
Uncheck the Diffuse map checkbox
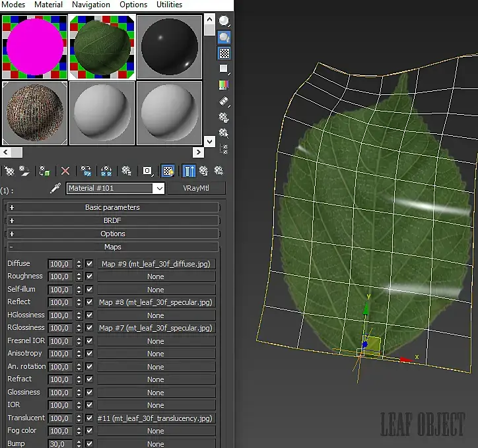point(90,264)
